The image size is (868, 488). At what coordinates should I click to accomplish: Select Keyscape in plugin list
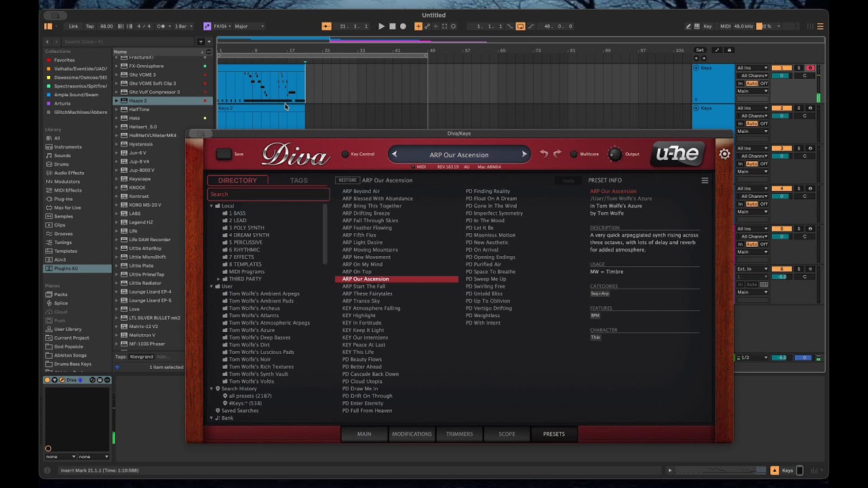coord(140,179)
